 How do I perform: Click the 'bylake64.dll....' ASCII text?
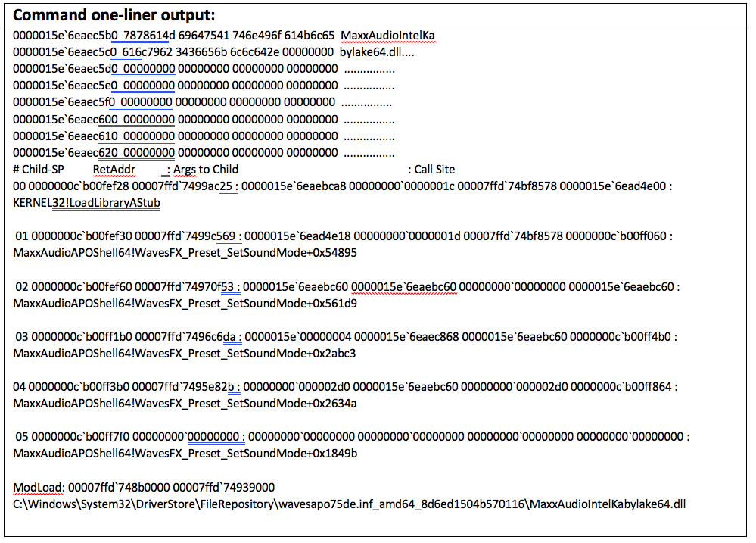click(377, 52)
